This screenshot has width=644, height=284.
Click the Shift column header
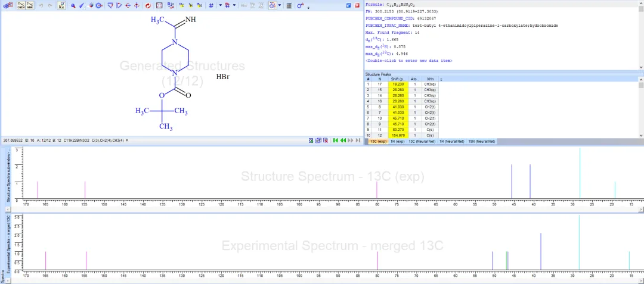tap(398, 79)
